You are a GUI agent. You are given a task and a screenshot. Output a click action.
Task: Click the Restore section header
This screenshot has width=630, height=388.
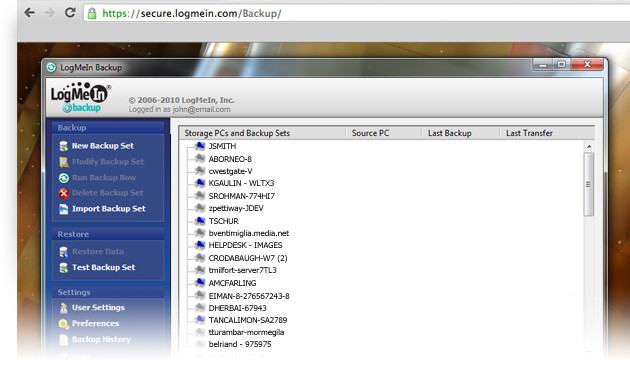tap(73, 234)
